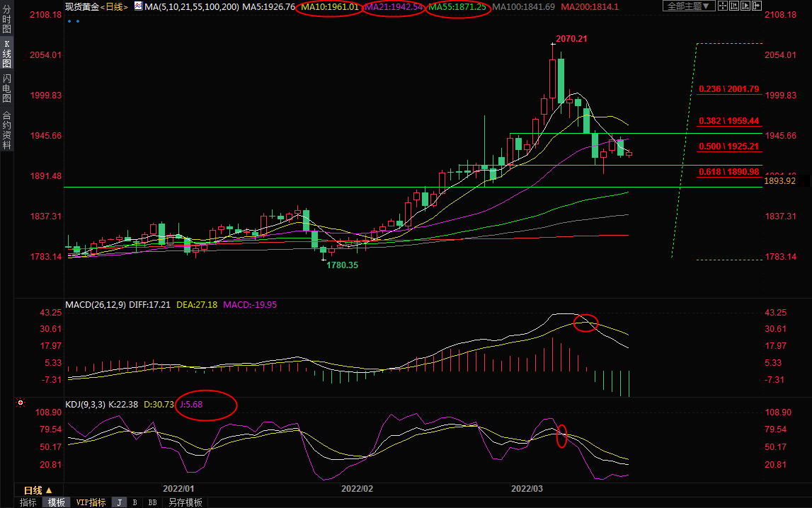Click the VIP指标 button
Image resolution: width=812 pixels, height=508 pixels.
pos(91,502)
